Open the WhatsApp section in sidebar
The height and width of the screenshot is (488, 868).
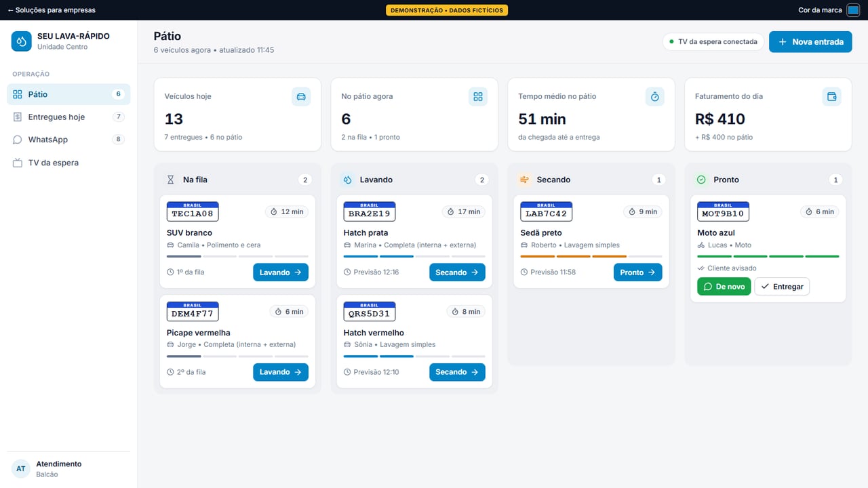(x=68, y=140)
